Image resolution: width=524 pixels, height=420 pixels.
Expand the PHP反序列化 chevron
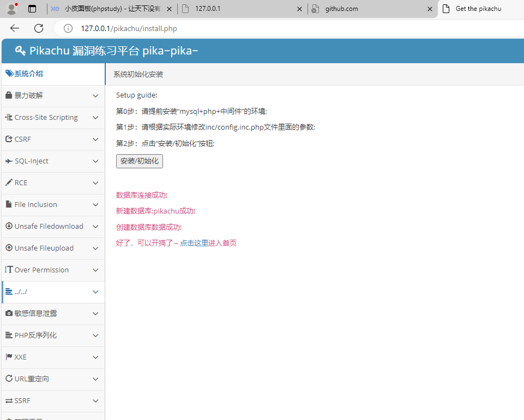pyautogui.click(x=95, y=336)
